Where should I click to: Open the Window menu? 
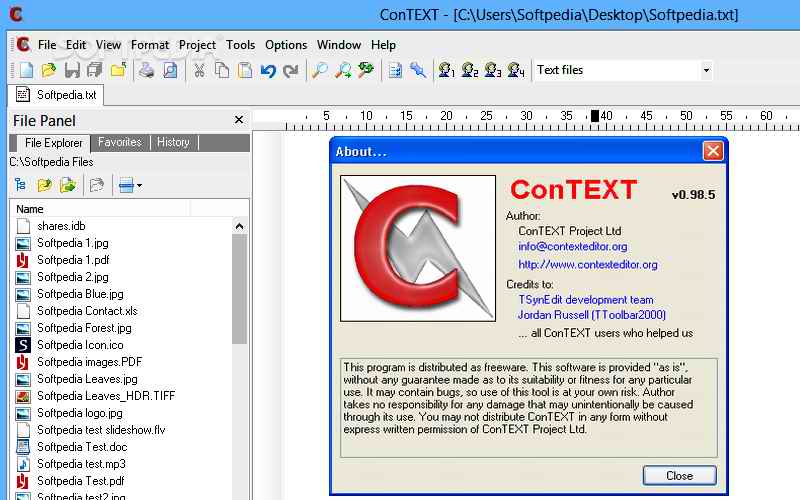(339, 45)
